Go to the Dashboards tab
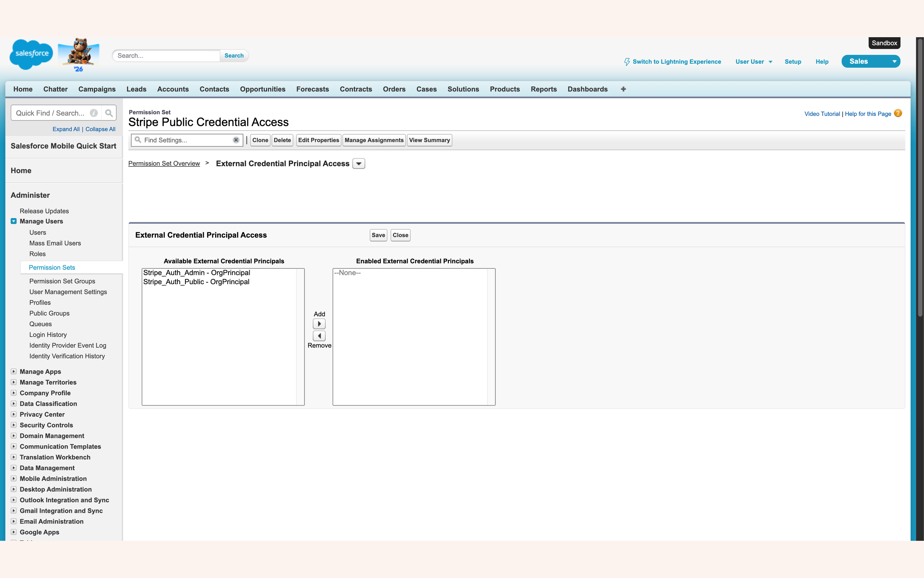Screen dimensions: 924x578 (x=587, y=89)
